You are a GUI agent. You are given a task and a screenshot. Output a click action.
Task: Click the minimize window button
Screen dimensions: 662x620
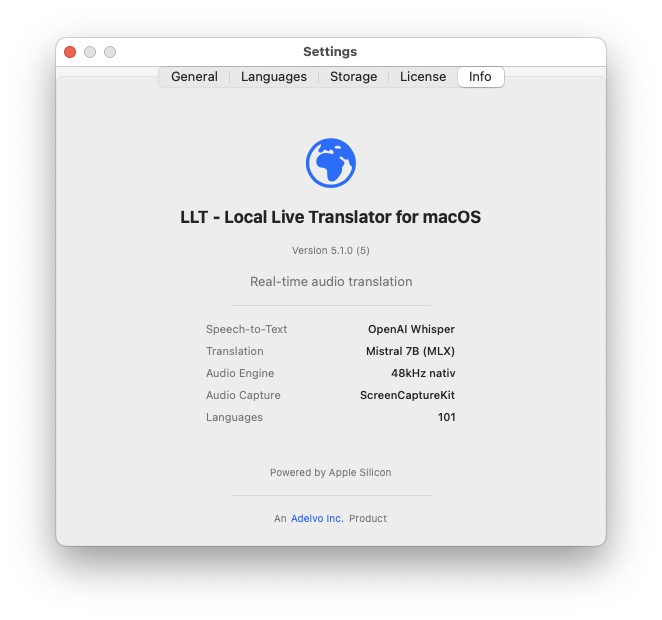(x=90, y=52)
